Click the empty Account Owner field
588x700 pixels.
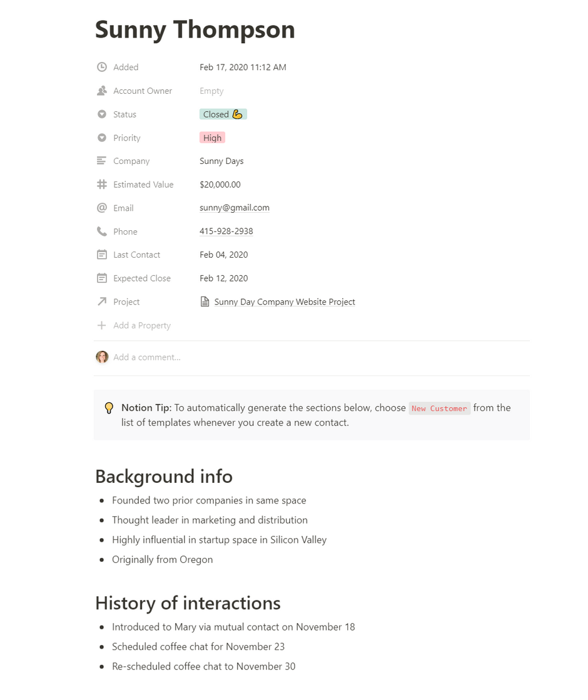tap(211, 91)
